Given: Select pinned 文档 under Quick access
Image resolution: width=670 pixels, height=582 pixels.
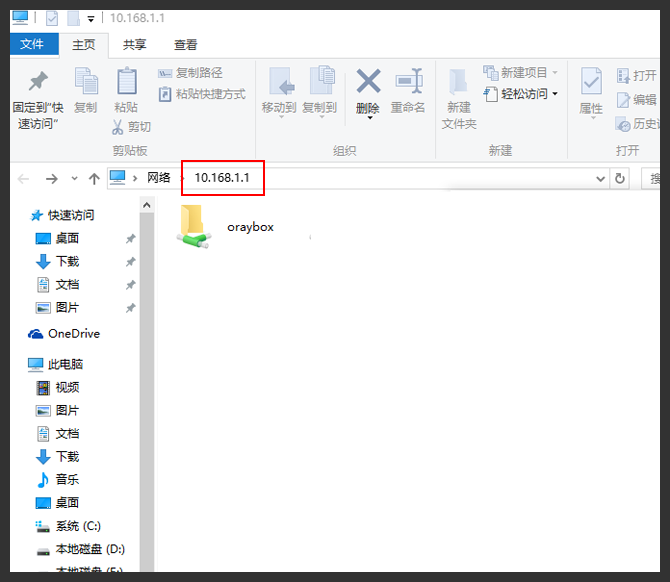Looking at the screenshot, I should point(57,285).
